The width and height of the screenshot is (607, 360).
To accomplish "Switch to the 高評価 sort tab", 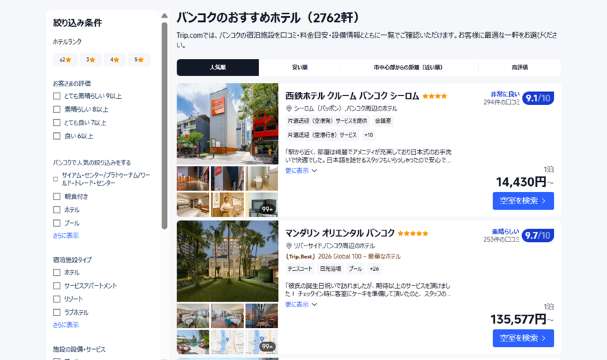I will click(x=520, y=67).
